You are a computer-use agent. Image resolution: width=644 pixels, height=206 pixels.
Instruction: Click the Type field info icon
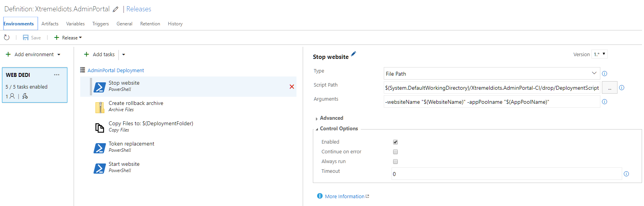pyautogui.click(x=605, y=73)
